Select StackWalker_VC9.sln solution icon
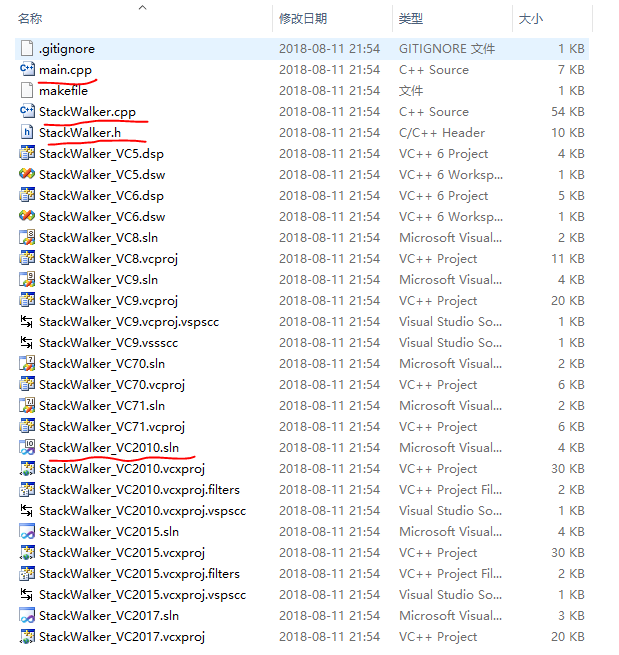Viewport: 619px width, 655px height. pos(27,279)
